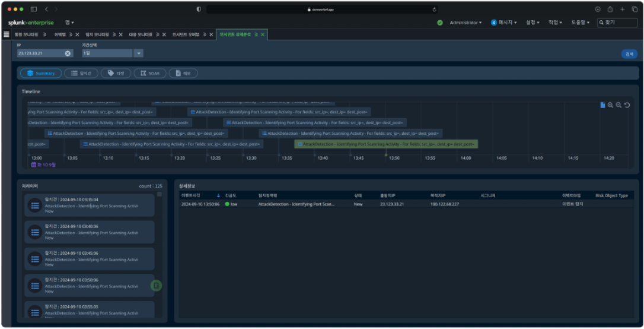Show Safari downloads

click(x=598, y=9)
